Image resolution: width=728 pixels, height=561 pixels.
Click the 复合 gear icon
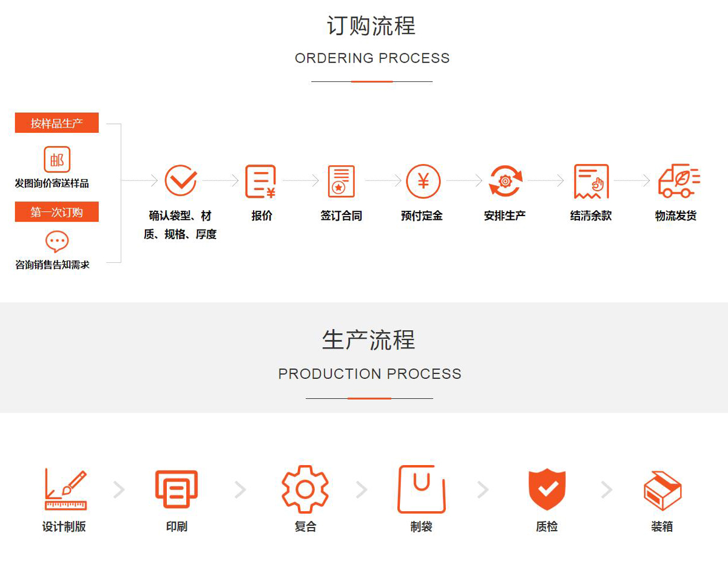(305, 489)
